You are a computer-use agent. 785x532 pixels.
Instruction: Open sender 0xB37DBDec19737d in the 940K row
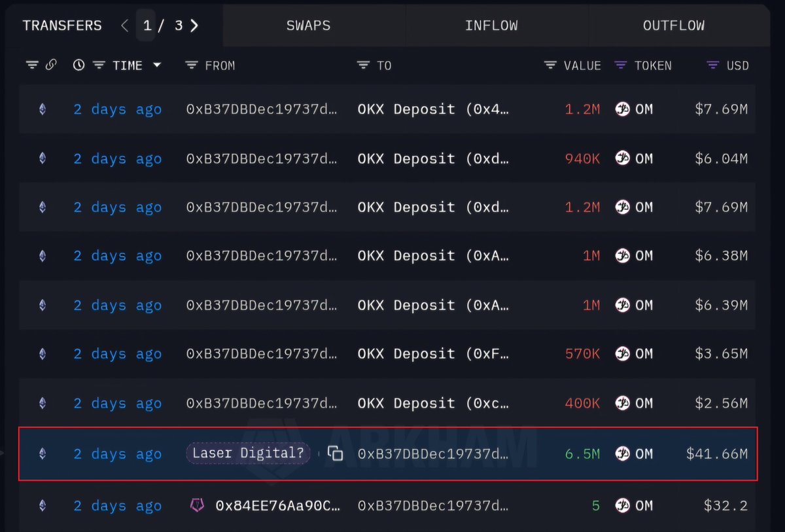pyautogui.click(x=262, y=158)
